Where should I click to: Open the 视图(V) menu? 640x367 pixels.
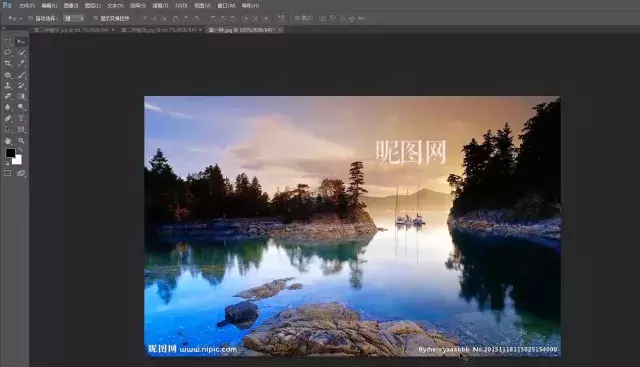pyautogui.click(x=202, y=6)
